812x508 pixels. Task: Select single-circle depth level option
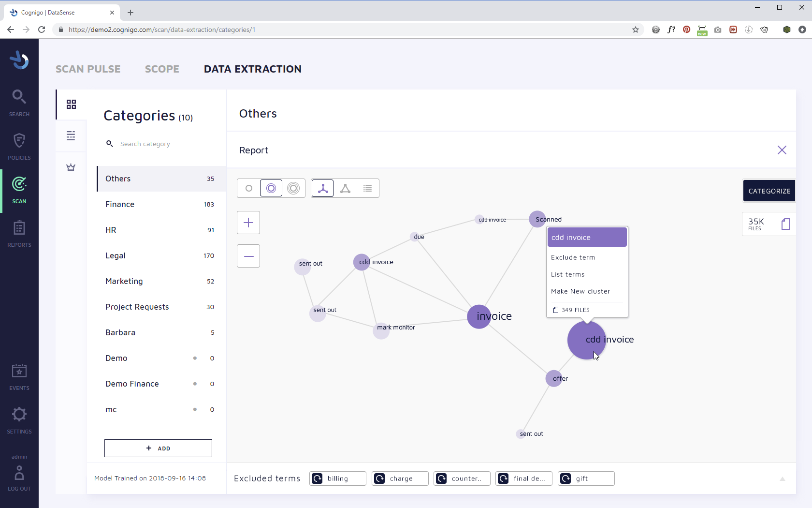[249, 188]
